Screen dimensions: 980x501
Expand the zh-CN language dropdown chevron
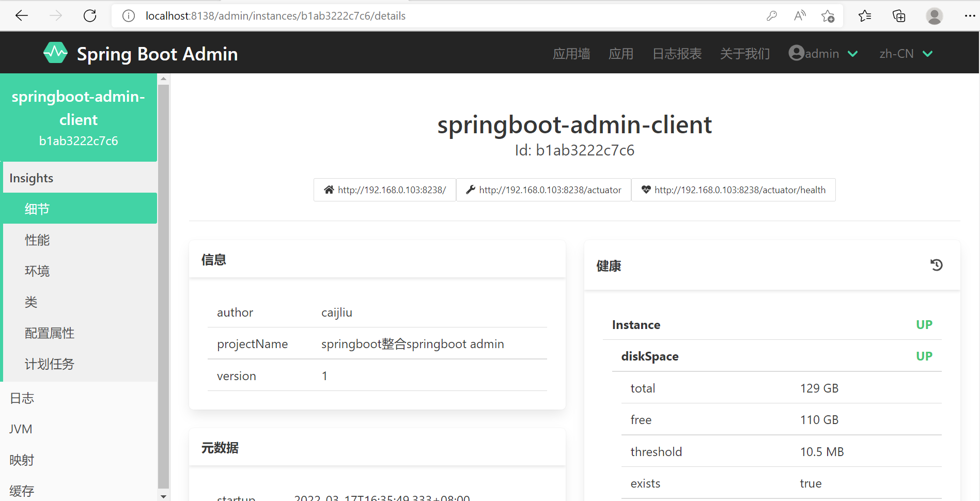(928, 54)
